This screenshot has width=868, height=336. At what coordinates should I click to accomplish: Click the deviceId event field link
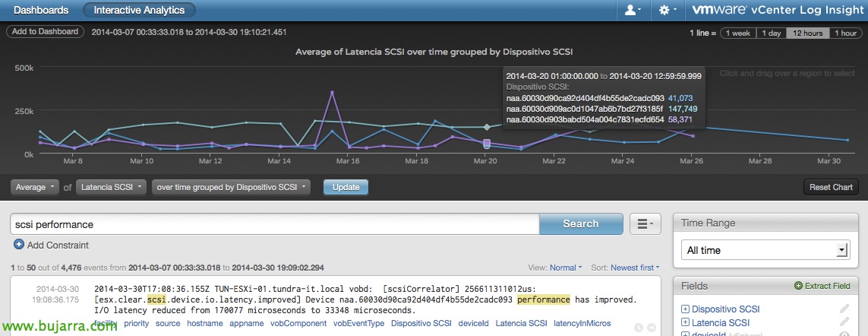click(473, 323)
